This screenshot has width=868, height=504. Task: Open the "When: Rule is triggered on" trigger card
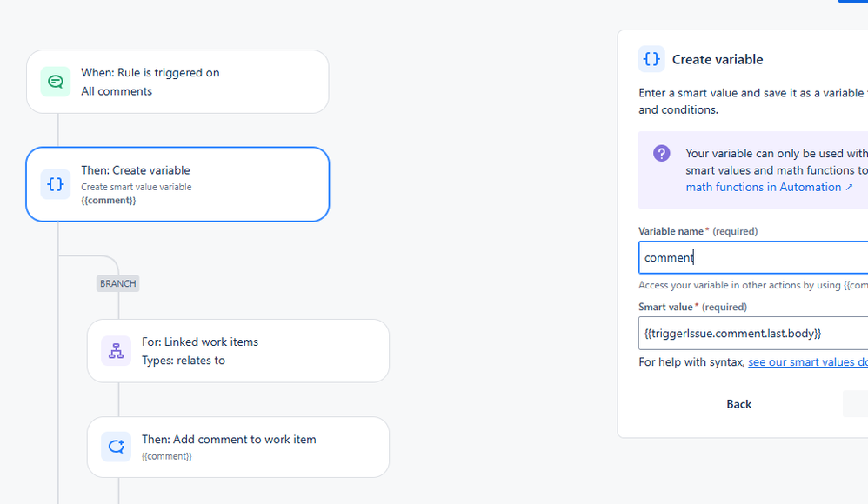pos(177,82)
